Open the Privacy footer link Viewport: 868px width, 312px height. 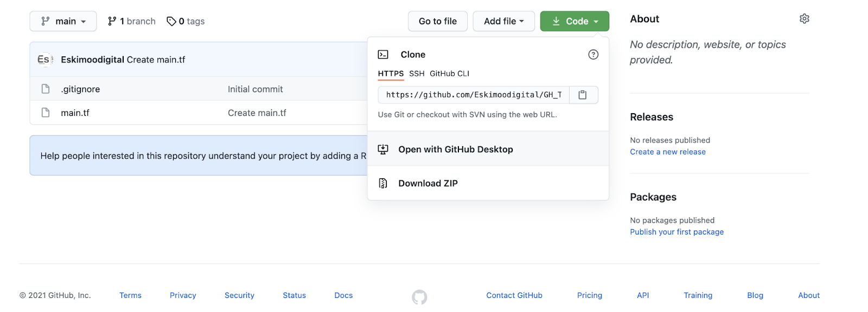tap(183, 295)
